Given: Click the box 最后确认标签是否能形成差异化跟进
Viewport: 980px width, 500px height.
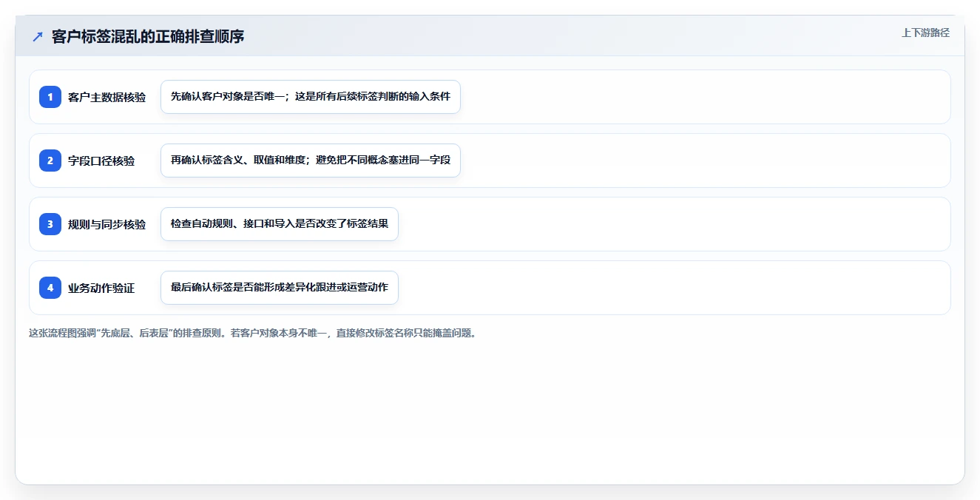Looking at the screenshot, I should (x=280, y=288).
